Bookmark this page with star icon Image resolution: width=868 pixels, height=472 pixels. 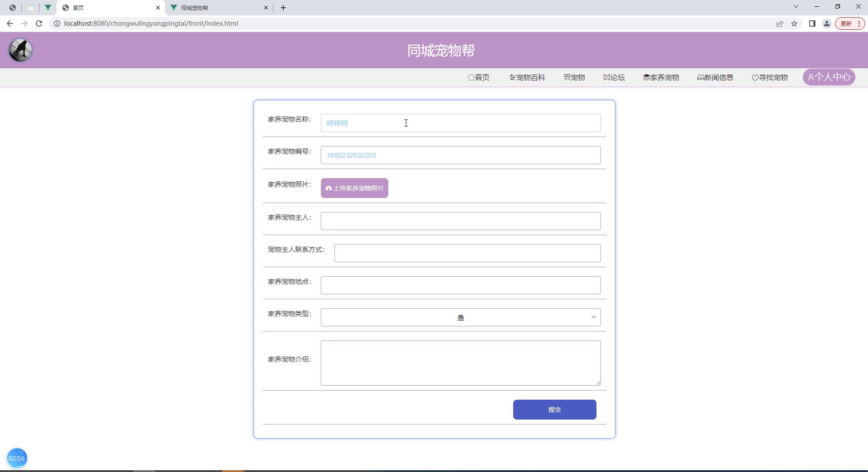pyautogui.click(x=794, y=24)
